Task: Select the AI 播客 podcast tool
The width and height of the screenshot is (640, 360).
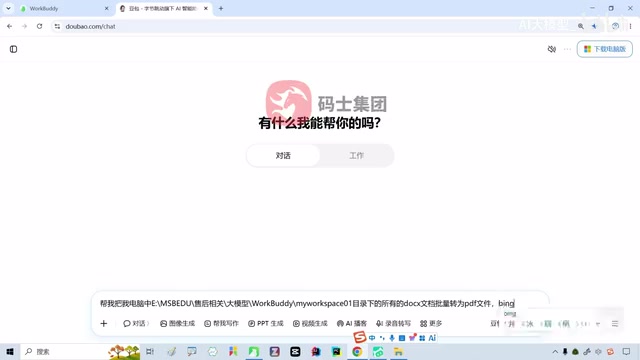Action: click(x=352, y=323)
